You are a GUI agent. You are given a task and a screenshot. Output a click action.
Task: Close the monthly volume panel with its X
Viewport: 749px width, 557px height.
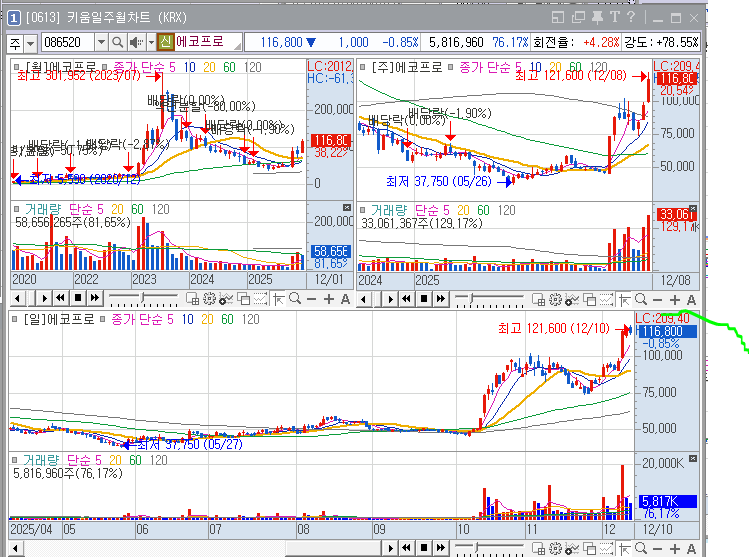tap(347, 207)
